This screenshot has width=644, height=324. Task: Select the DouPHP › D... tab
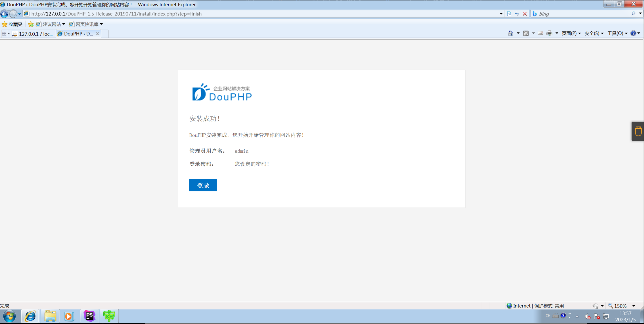76,33
